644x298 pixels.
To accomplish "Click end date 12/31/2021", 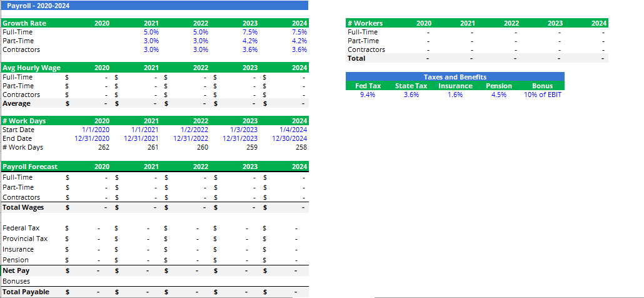I will [x=142, y=138].
